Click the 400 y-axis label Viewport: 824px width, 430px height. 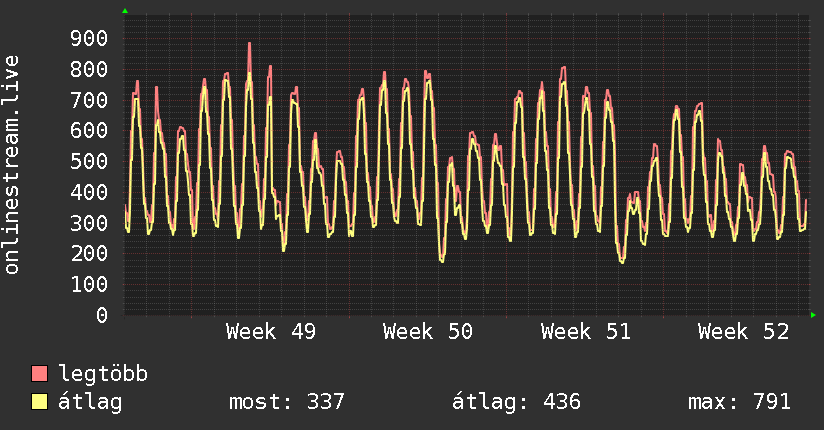click(89, 192)
